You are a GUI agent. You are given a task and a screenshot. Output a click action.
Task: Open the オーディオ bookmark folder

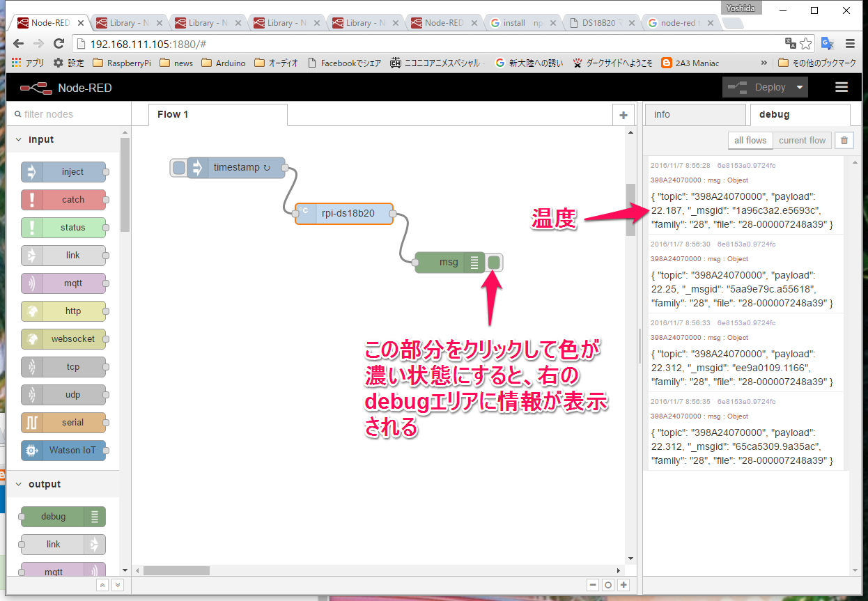277,63
